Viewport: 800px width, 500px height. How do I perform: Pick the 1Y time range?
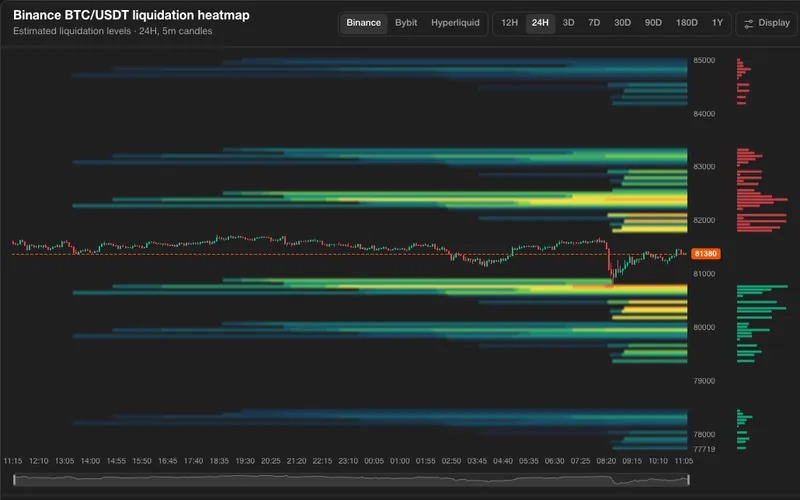tap(717, 23)
